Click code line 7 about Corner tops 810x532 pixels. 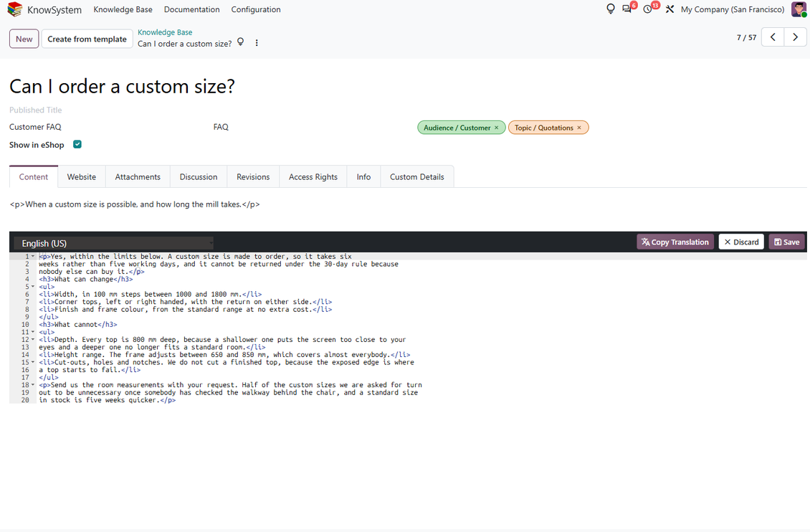pos(186,302)
